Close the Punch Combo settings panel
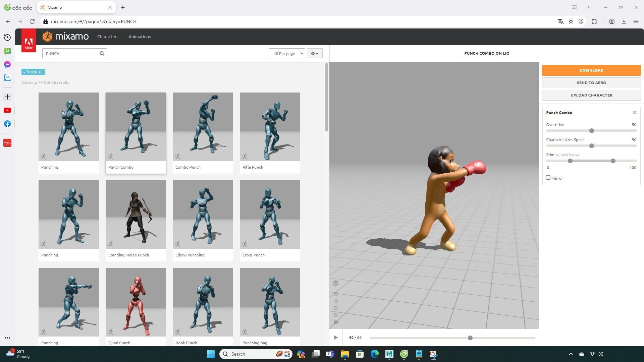 point(635,113)
